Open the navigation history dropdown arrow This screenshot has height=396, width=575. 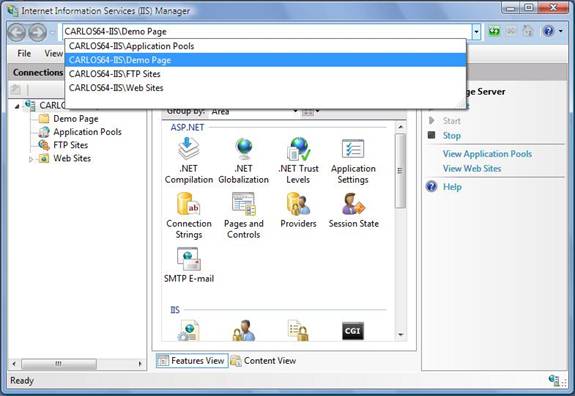click(52, 32)
